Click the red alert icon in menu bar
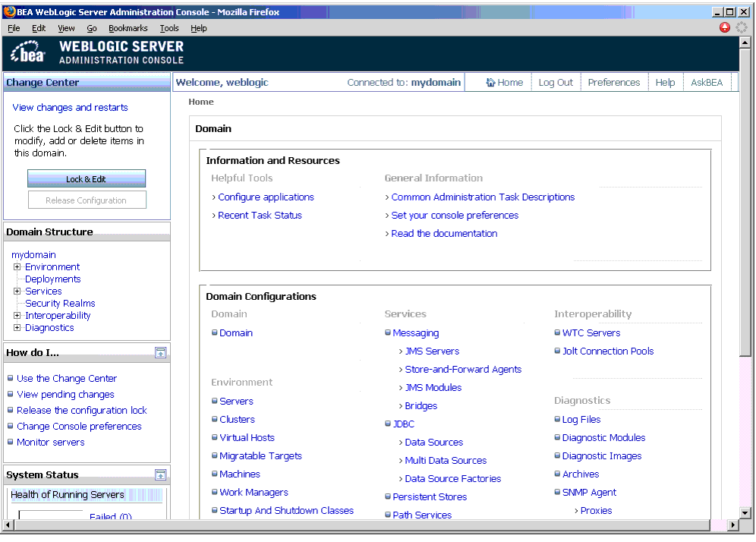This screenshot has height=542, width=756. click(725, 27)
